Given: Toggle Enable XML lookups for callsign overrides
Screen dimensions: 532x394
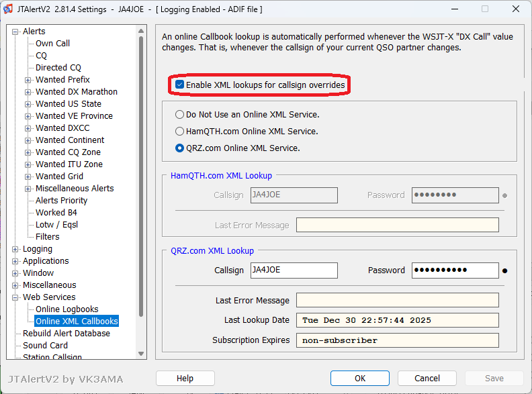Looking at the screenshot, I should click(x=179, y=85).
